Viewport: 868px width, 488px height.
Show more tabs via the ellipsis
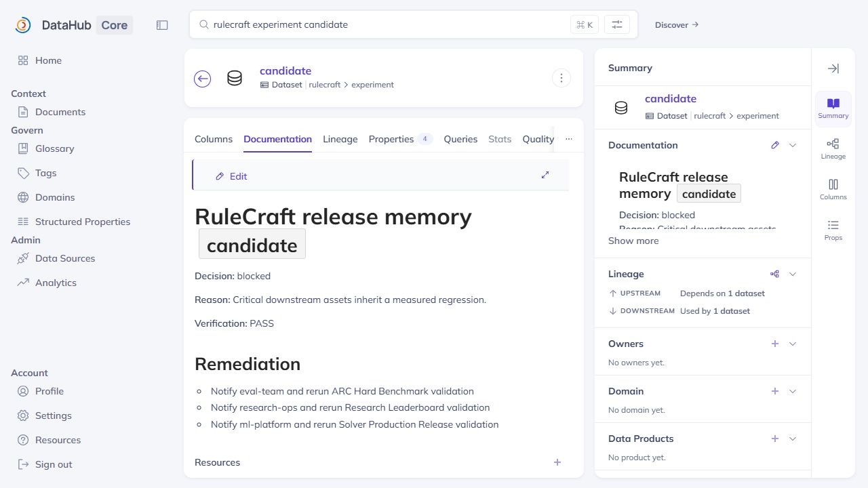coord(569,139)
